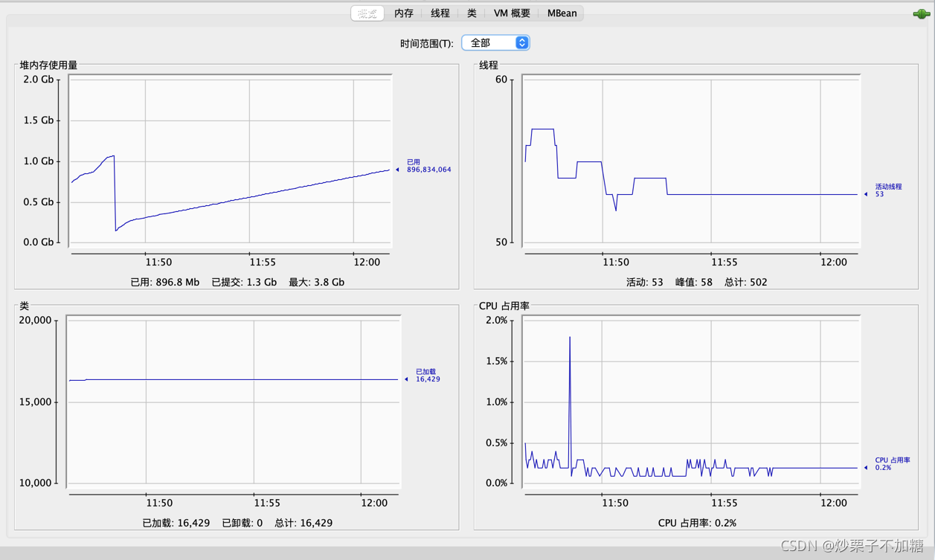The image size is (935, 560).
Task: Open the MBean tab
Action: coord(562,13)
